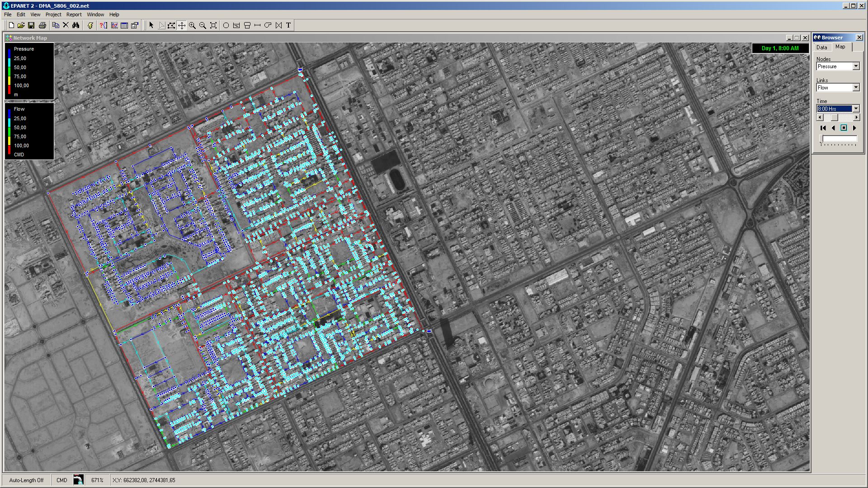Open the Nodes Pressure dropdown
The image size is (868, 488).
point(856,66)
